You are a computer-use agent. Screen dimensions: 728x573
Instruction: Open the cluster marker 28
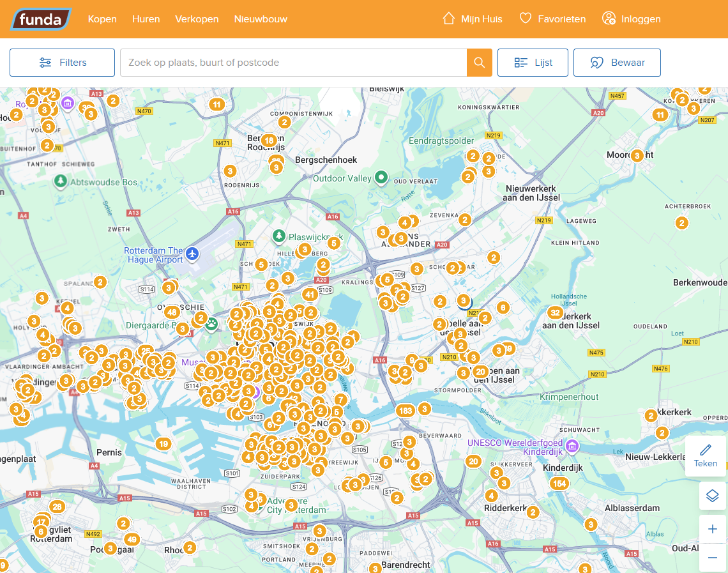coord(57,507)
